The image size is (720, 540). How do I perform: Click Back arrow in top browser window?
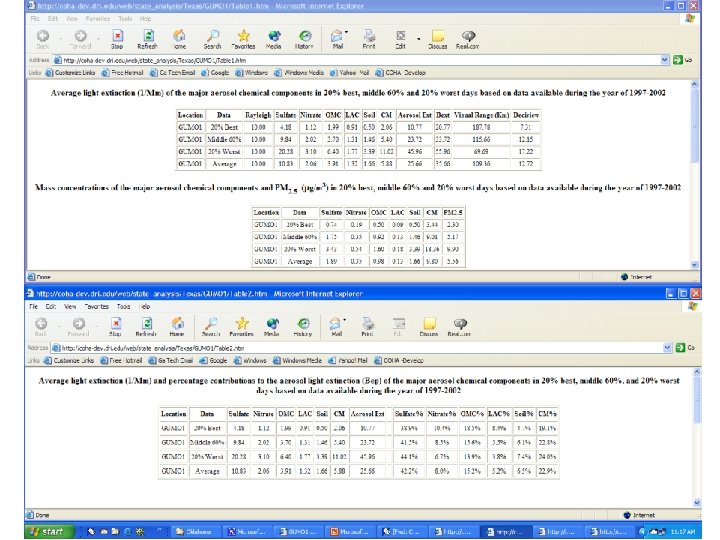click(43, 39)
